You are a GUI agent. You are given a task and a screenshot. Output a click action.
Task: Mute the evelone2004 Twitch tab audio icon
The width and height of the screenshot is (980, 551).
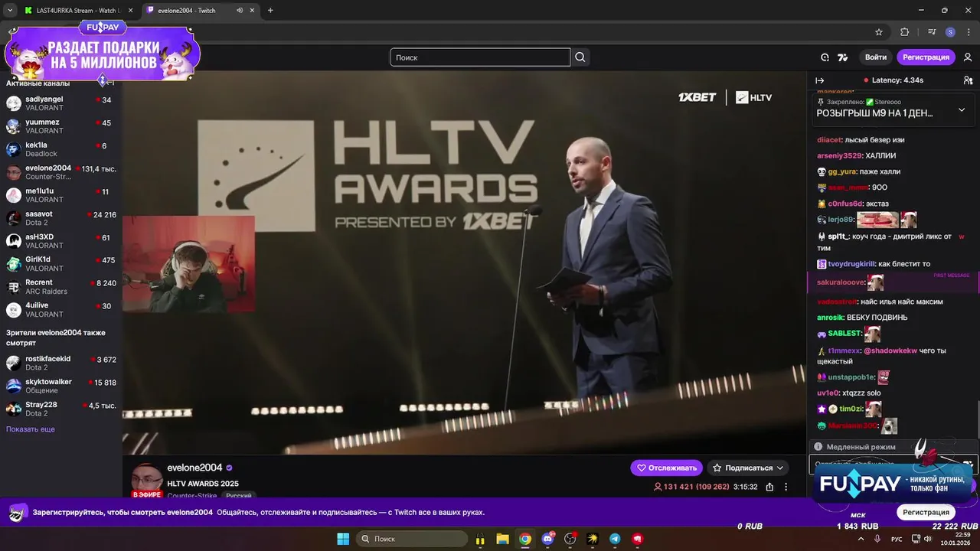[240, 10]
